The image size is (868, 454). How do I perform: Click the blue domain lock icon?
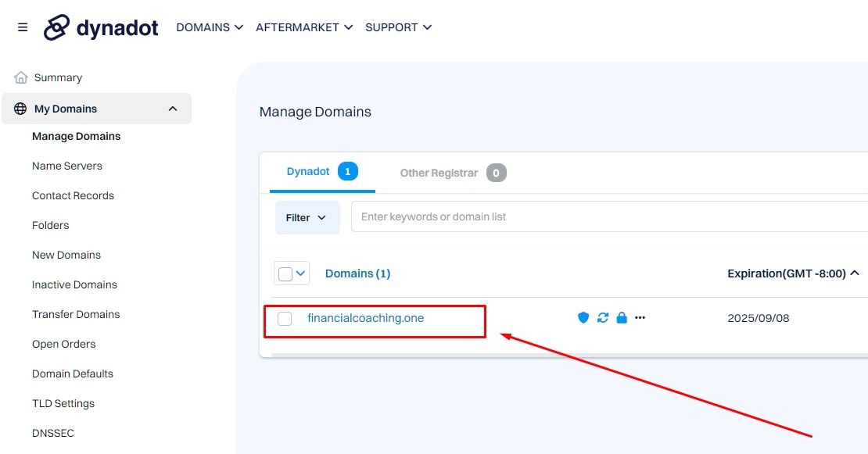point(622,317)
